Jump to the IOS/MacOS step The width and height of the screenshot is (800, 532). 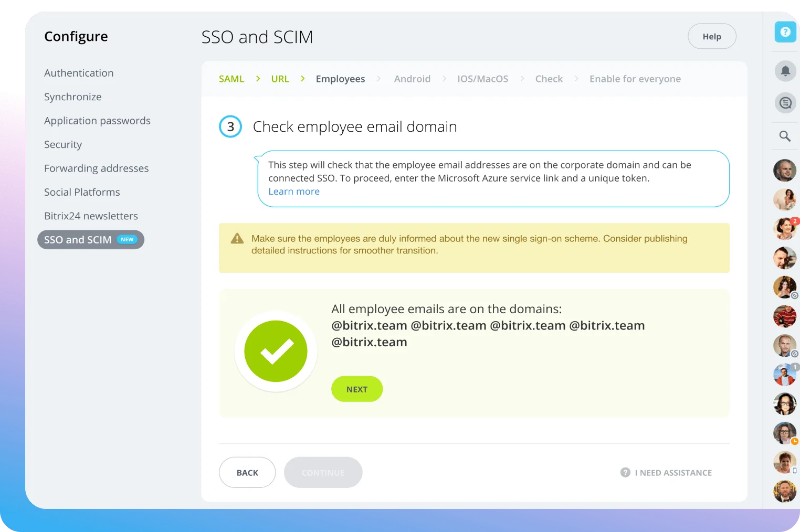[483, 79]
